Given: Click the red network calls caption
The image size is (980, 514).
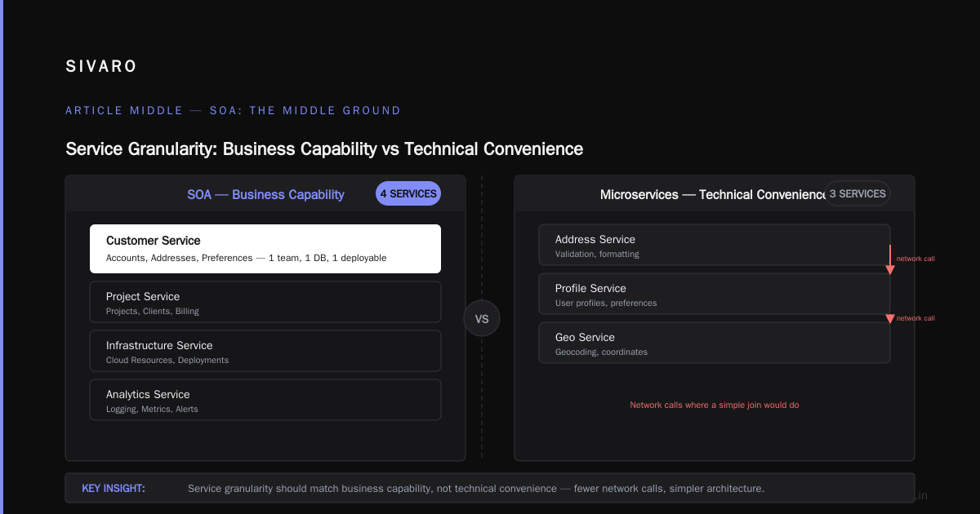Looking at the screenshot, I should [x=715, y=405].
